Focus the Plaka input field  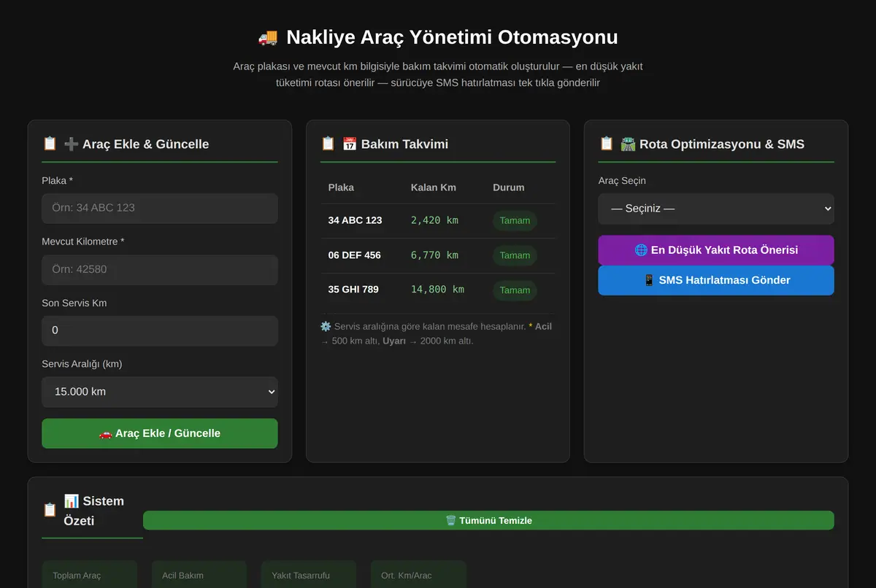click(x=160, y=208)
